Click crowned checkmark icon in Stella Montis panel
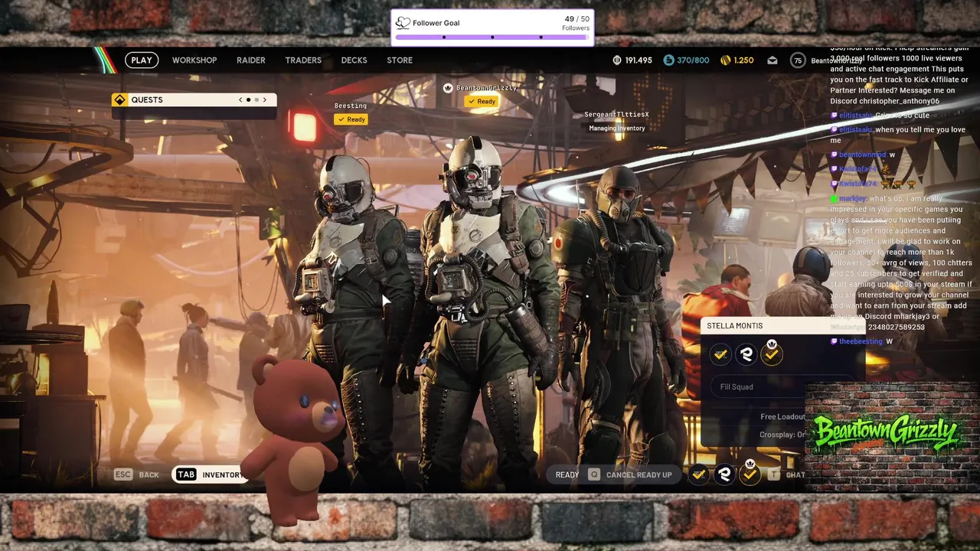 (x=772, y=354)
